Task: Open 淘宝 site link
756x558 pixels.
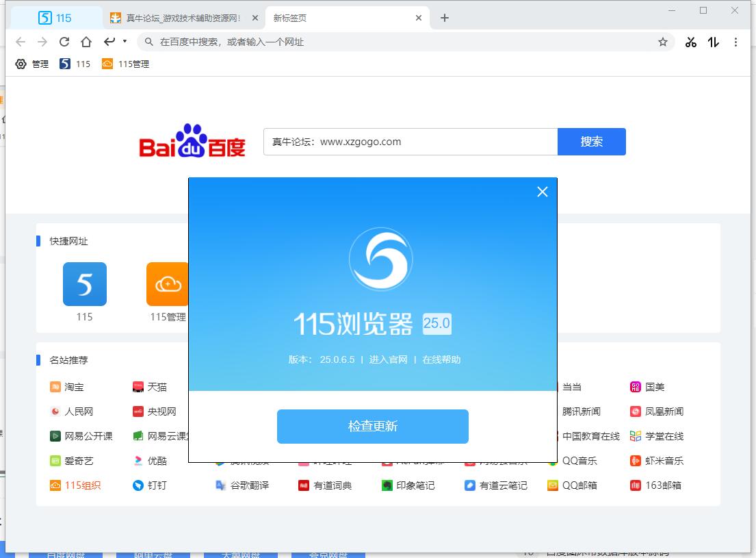Action: tap(67, 387)
